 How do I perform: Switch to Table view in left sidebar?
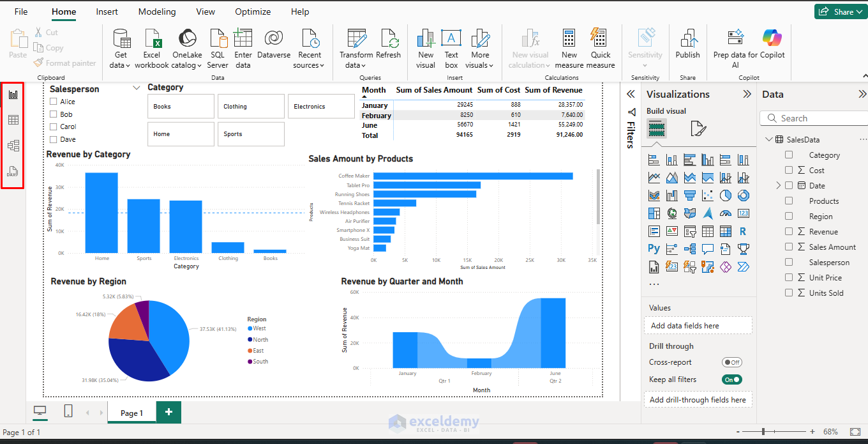[x=13, y=120]
